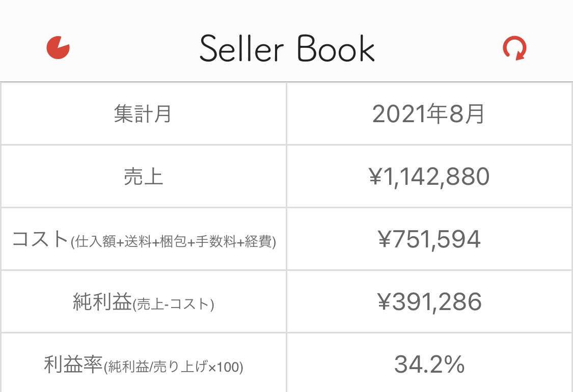
Task: Select the large コスト label text
Action: click(40, 239)
